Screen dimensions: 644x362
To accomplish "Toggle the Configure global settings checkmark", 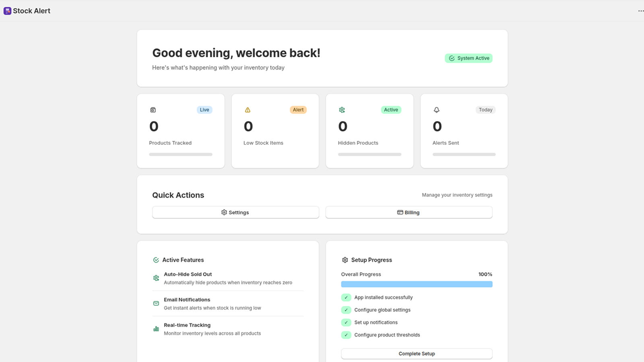I will (346, 310).
